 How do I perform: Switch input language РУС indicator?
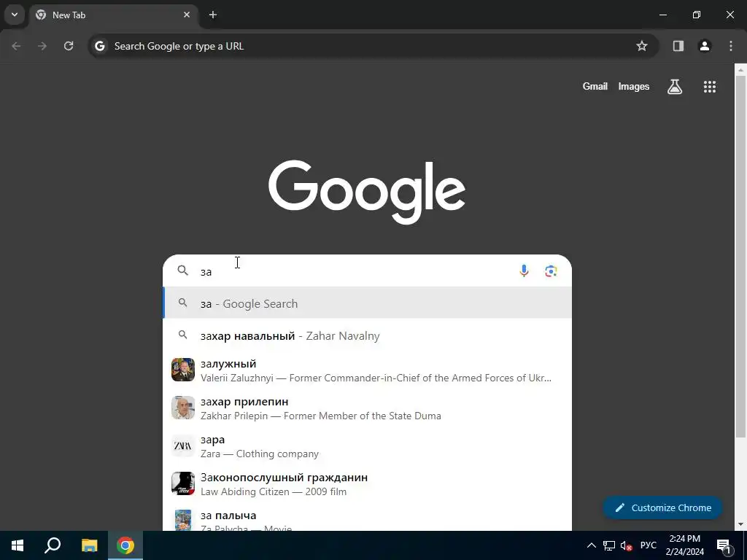(x=649, y=545)
